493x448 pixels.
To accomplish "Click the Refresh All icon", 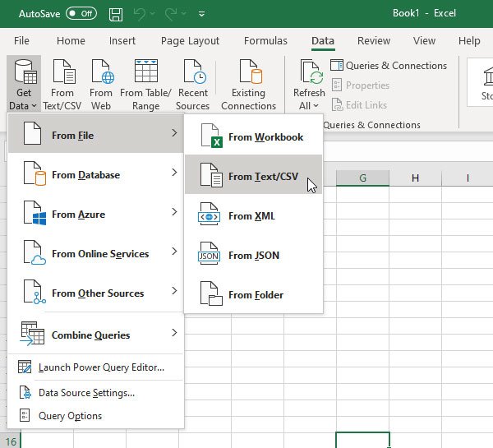I will coord(309,85).
